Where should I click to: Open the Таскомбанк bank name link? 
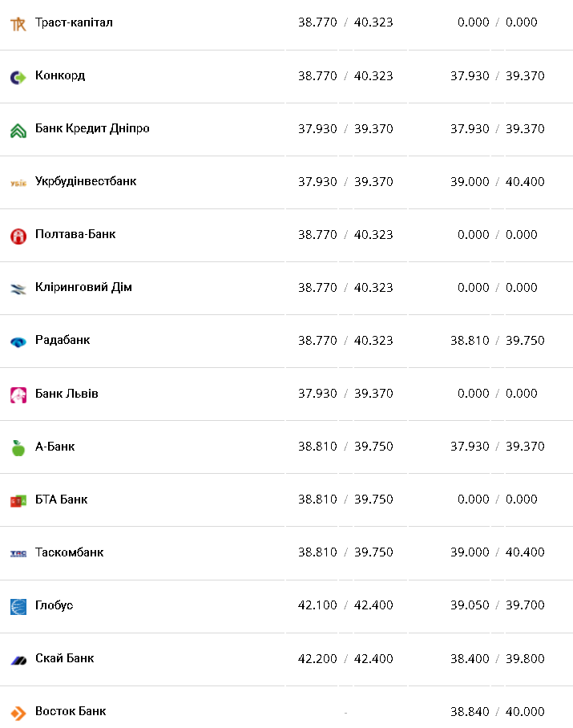[x=69, y=552]
